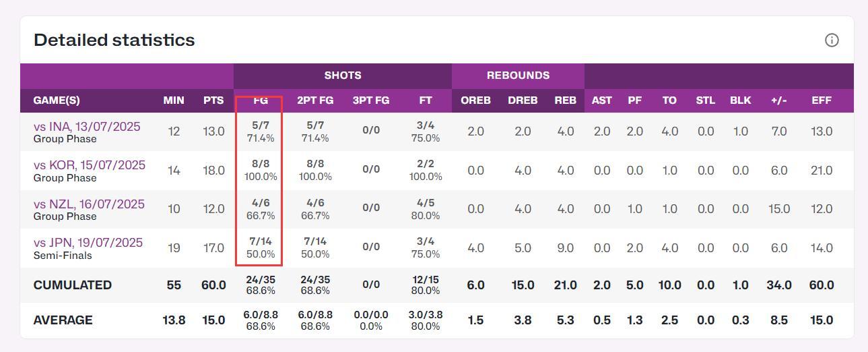868x352 pixels.
Task: Click the GAME(S) column header
Action: [57, 100]
